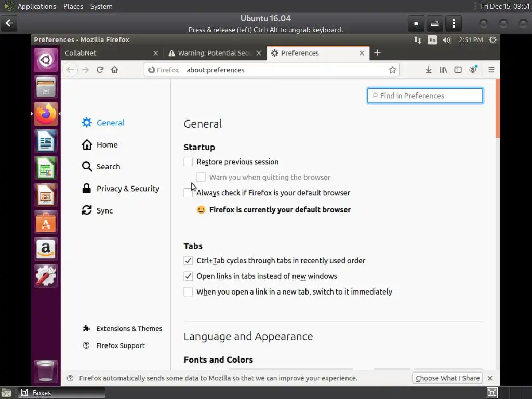Screen dimensions: 532x399
Task: Close the Preferences tab
Action: (x=362, y=53)
